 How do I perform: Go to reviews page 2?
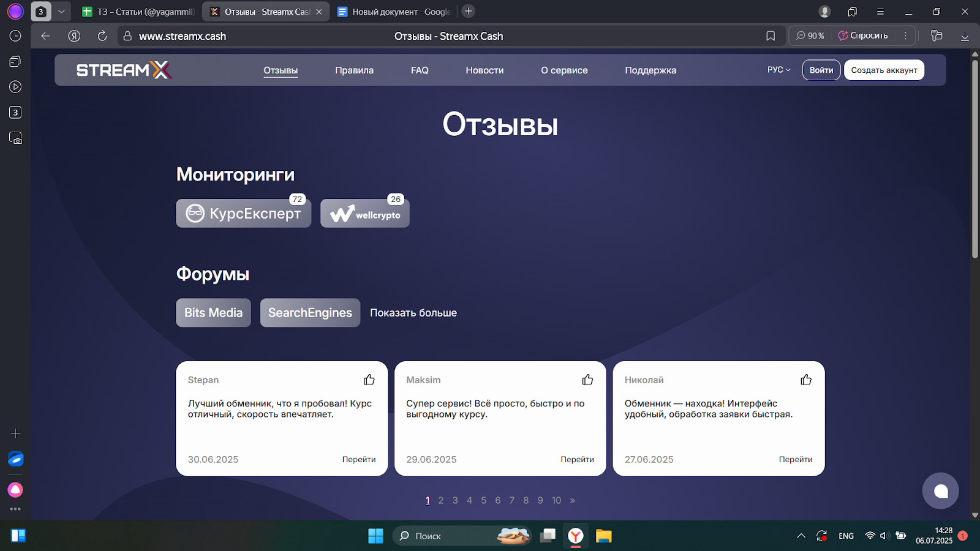440,500
